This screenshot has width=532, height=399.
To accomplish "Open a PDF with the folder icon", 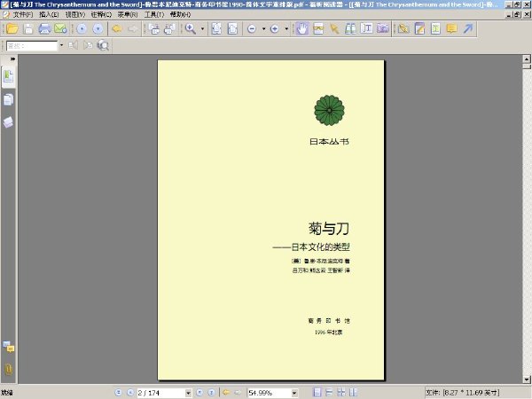I will tap(12, 29).
